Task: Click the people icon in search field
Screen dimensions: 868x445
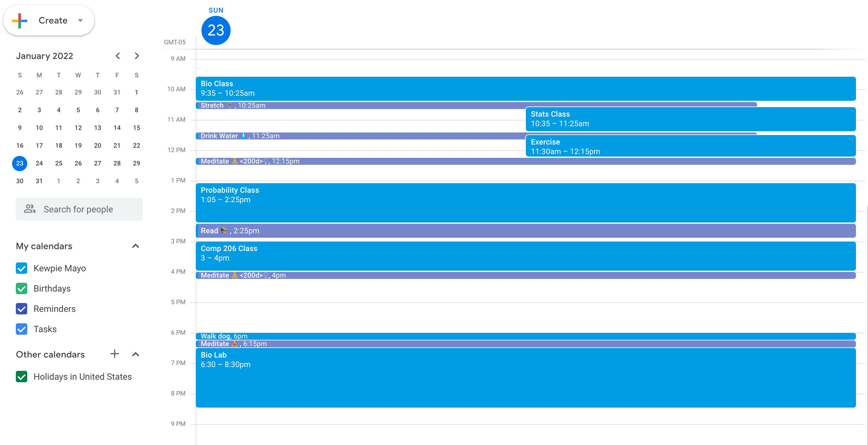Action: [30, 209]
